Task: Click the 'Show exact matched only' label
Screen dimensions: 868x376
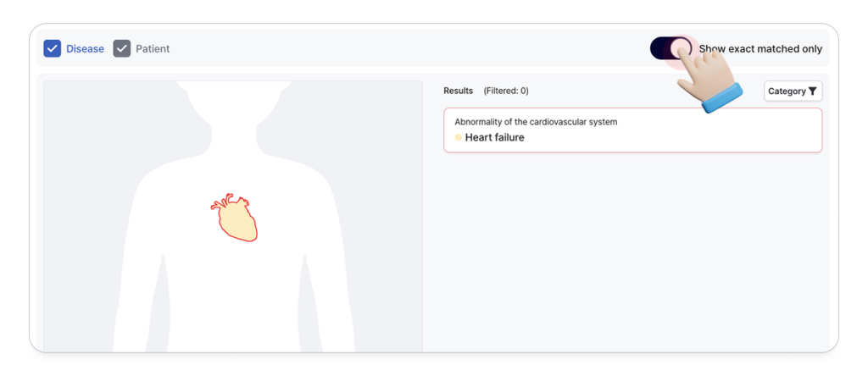Action: pos(760,49)
